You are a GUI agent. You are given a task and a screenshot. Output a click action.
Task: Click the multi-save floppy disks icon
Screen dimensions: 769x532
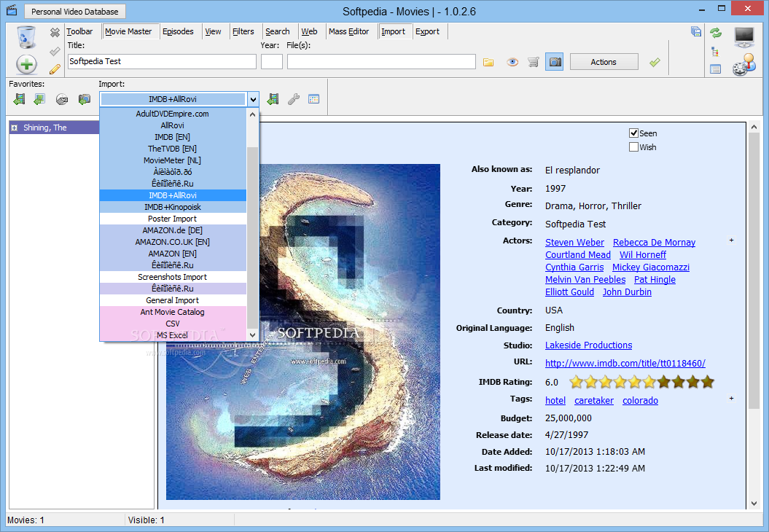click(696, 32)
